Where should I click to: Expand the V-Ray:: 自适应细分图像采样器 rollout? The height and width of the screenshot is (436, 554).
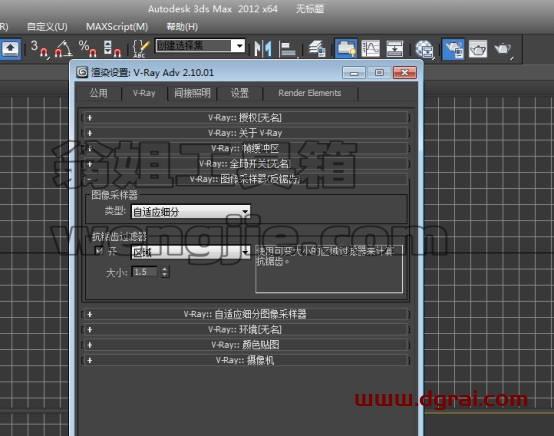coord(246,314)
